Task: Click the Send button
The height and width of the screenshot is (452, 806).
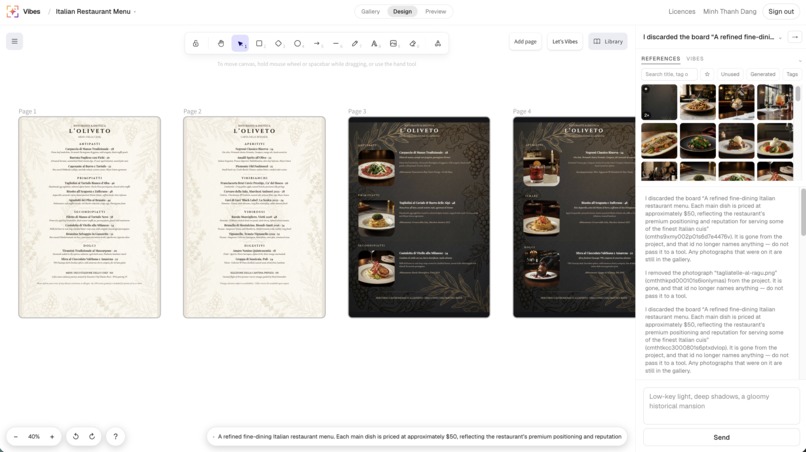Action: tap(721, 437)
